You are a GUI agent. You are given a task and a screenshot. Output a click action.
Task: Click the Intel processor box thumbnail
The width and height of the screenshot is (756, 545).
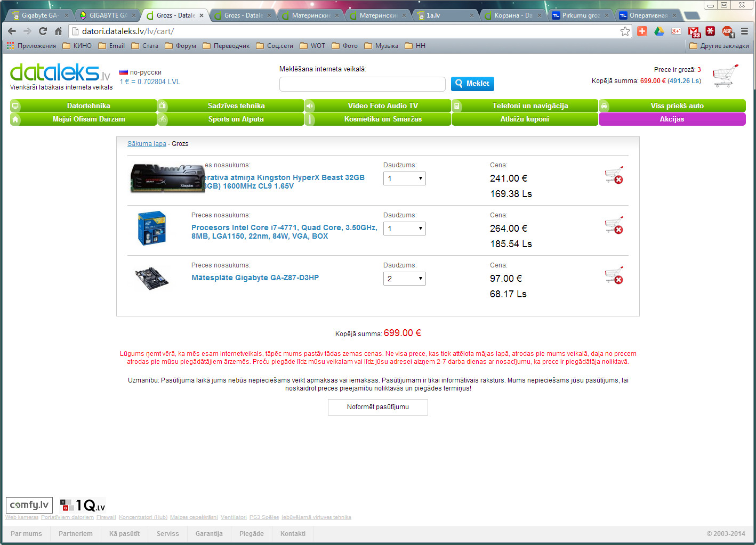pyautogui.click(x=152, y=228)
